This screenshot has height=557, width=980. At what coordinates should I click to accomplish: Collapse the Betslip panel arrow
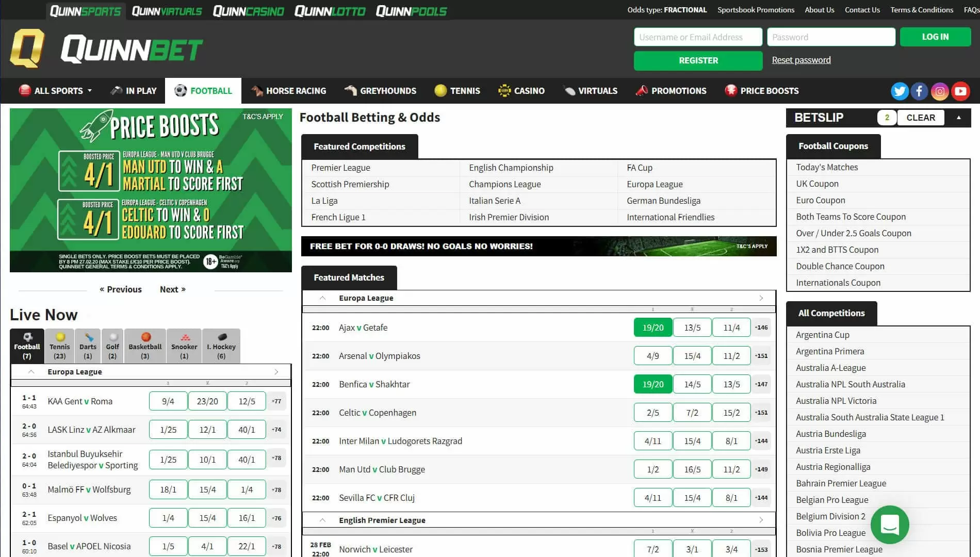click(x=958, y=118)
